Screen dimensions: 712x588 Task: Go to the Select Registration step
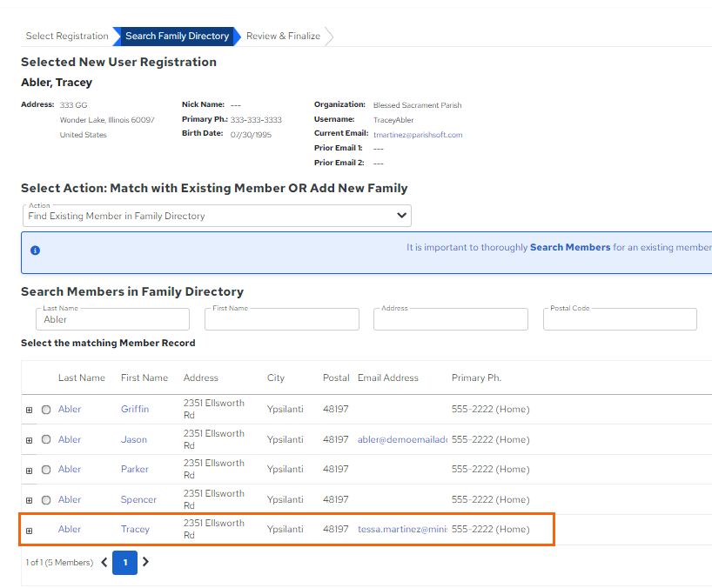(67, 36)
